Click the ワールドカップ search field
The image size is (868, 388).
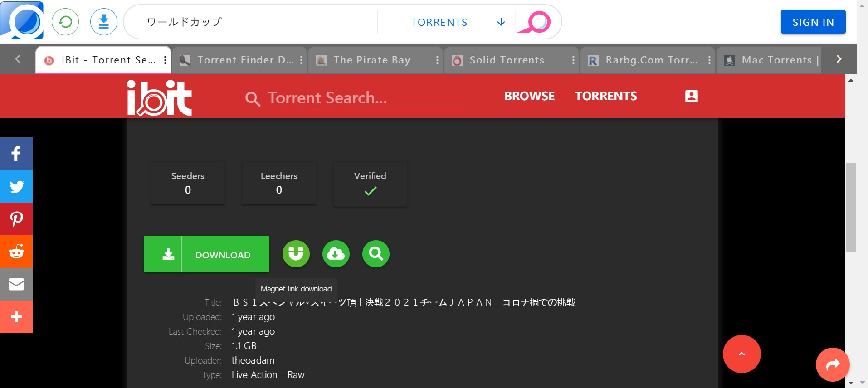click(252, 22)
